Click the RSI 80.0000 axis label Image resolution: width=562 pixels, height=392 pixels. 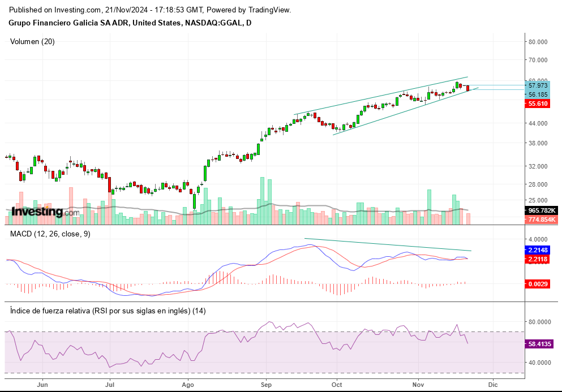(x=539, y=322)
